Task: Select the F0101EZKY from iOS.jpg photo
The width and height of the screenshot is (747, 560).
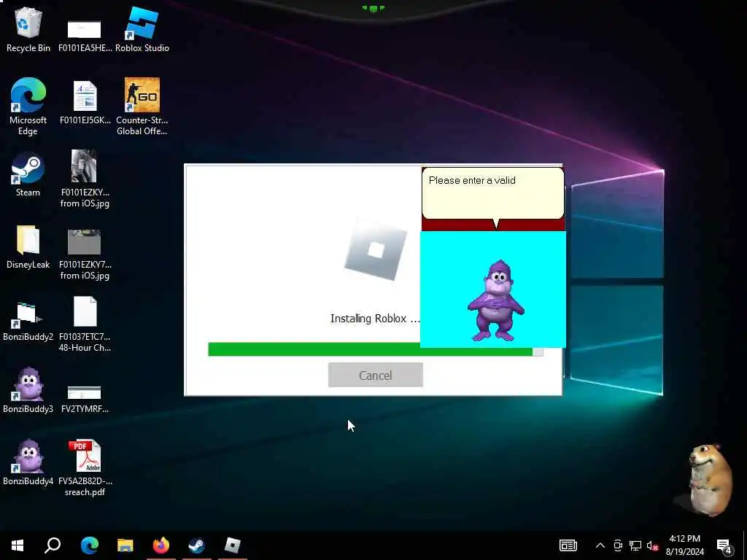Action: click(85, 179)
